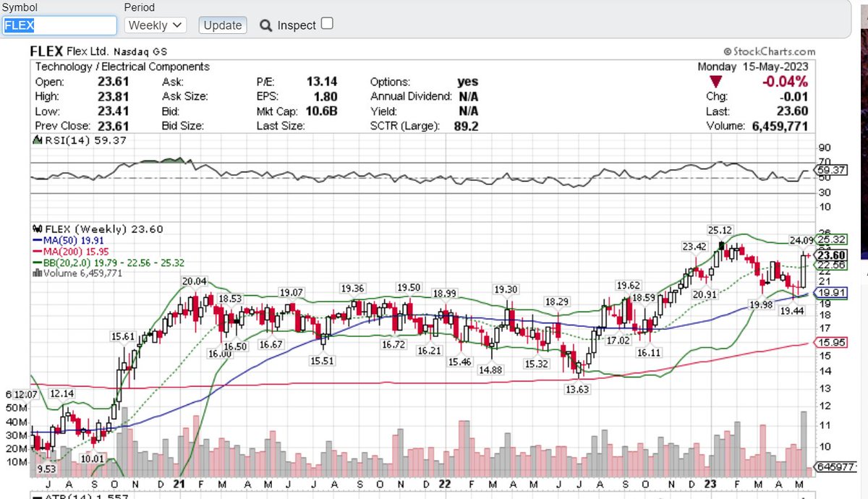Click the RSI current value tag 59.37

tap(830, 171)
